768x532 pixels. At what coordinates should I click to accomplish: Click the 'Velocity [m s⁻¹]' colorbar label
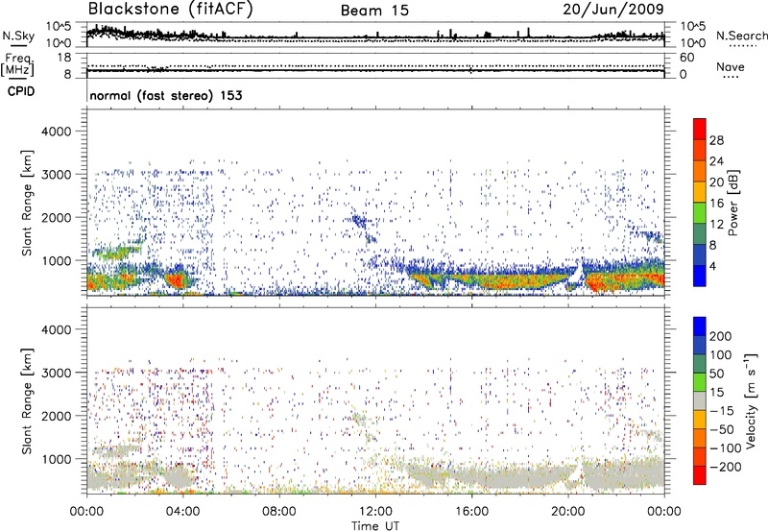751,400
